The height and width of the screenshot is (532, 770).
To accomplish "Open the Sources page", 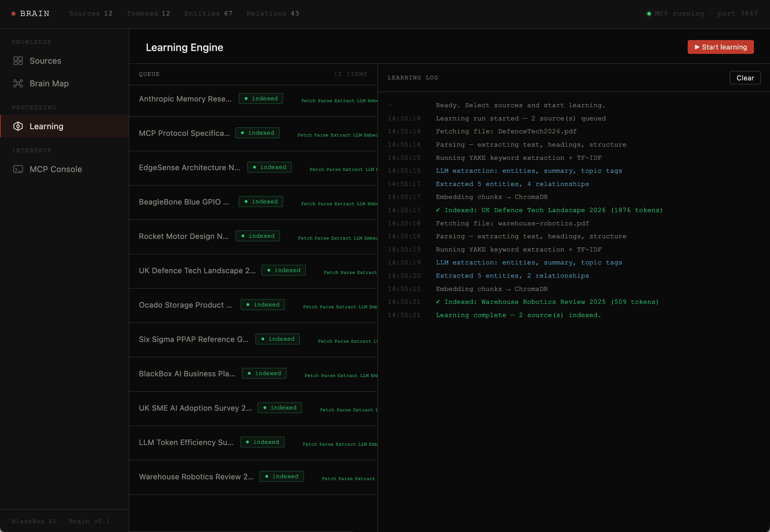I will point(64,61).
